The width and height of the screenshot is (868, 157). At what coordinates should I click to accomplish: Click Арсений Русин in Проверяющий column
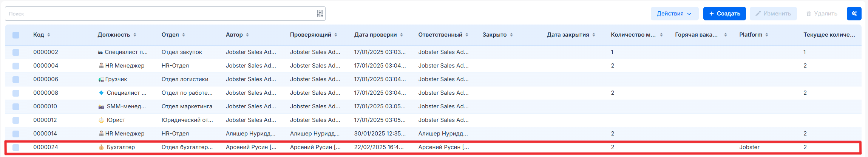(315, 147)
